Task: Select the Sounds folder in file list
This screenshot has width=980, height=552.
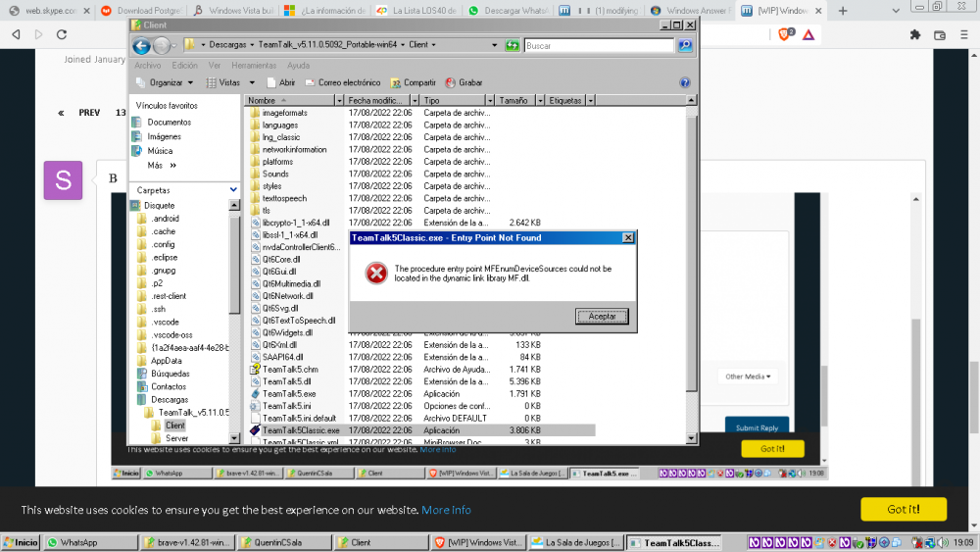Action: tap(275, 174)
